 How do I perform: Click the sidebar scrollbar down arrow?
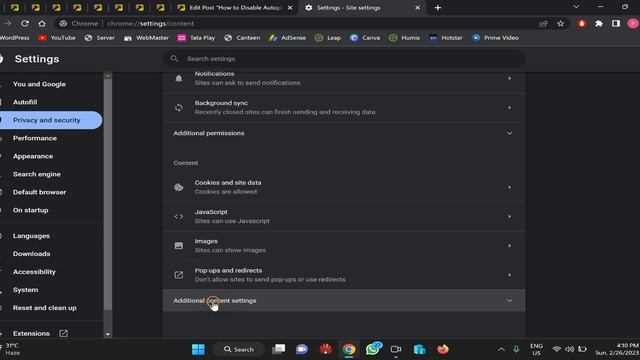point(108,334)
